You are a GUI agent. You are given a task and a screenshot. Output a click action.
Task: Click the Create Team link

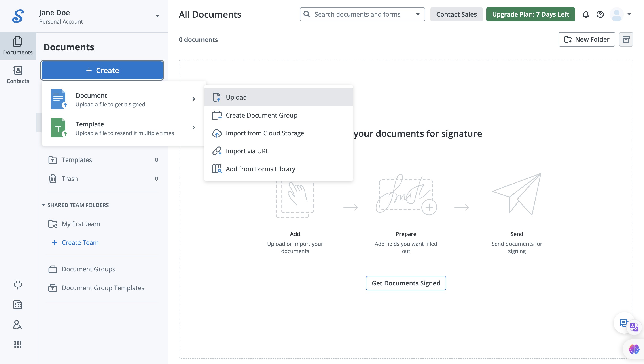[x=80, y=243]
